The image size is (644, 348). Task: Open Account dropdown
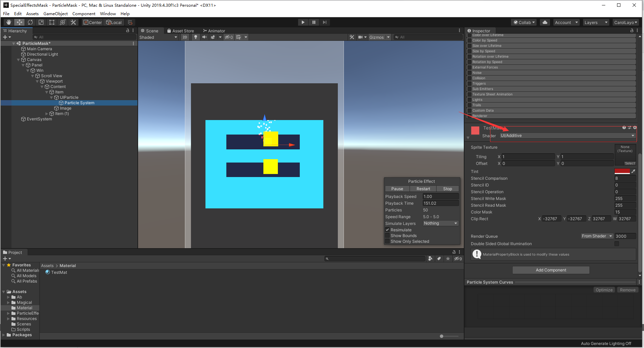566,22
